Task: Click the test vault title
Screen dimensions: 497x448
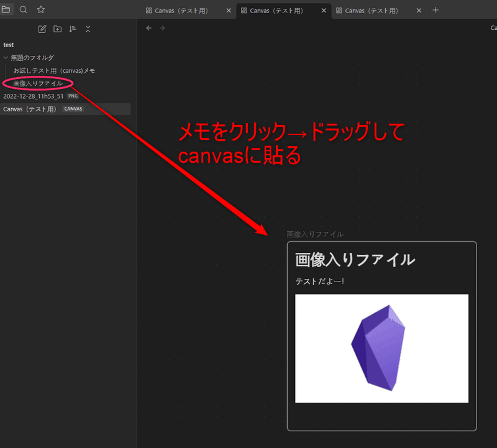Action: pos(9,45)
